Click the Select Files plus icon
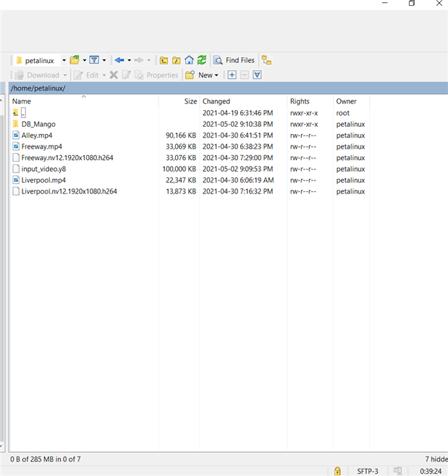The width and height of the screenshot is (448, 476). point(232,75)
